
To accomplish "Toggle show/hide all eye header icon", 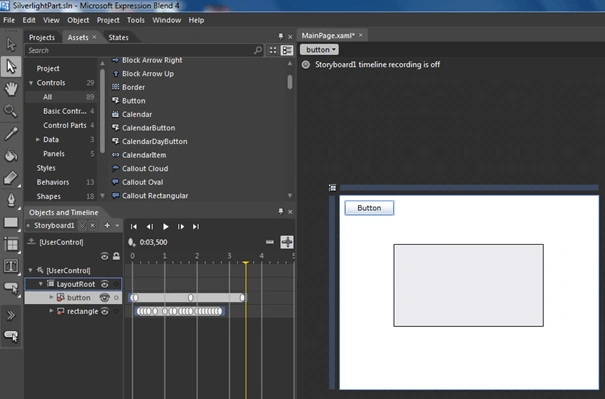I will pos(104,256).
